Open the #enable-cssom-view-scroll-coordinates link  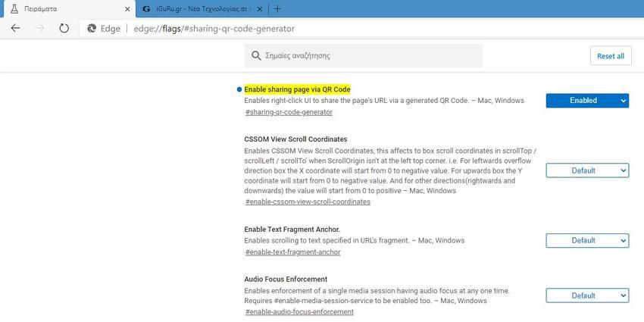[308, 202]
